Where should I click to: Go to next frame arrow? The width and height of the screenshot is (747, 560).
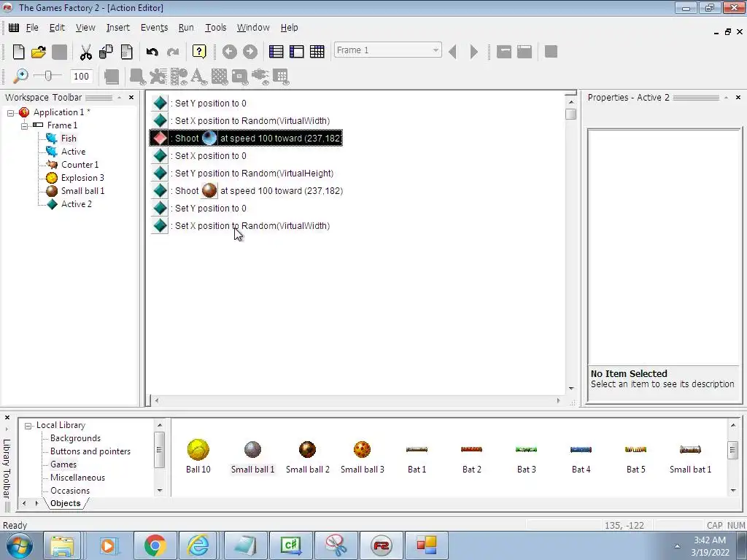(x=473, y=52)
